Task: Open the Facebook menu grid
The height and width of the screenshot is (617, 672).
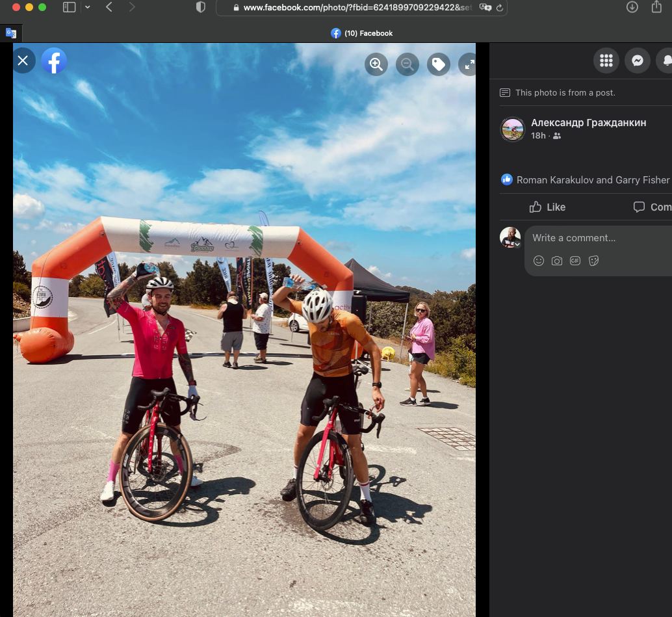Action: tap(606, 60)
